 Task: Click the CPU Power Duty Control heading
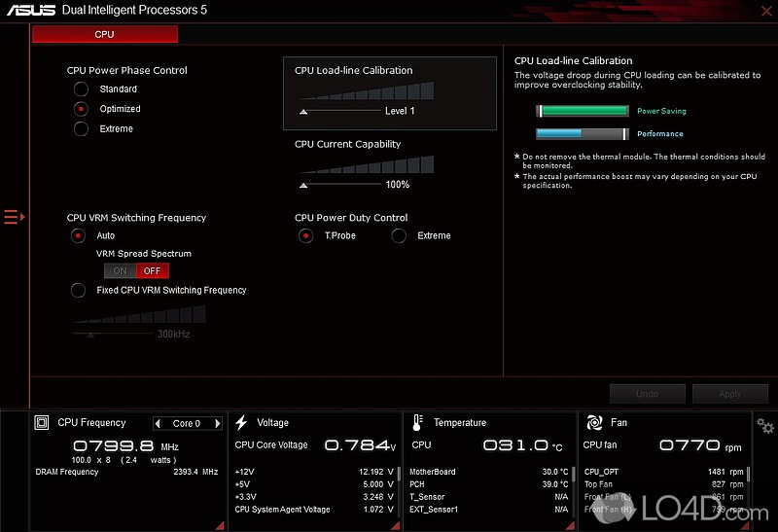pyautogui.click(x=351, y=218)
